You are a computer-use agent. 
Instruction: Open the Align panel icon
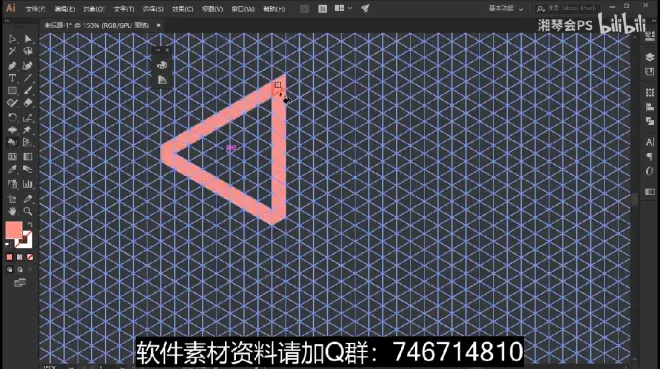[650, 107]
